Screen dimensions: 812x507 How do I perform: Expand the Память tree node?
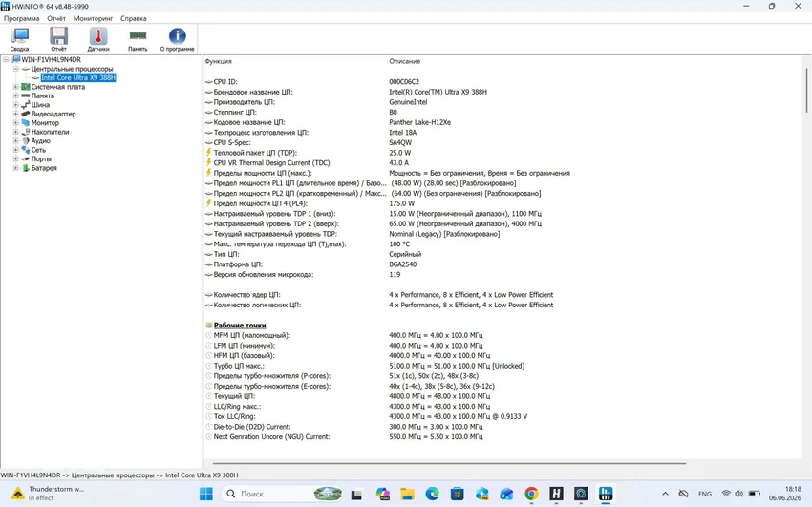click(x=15, y=95)
